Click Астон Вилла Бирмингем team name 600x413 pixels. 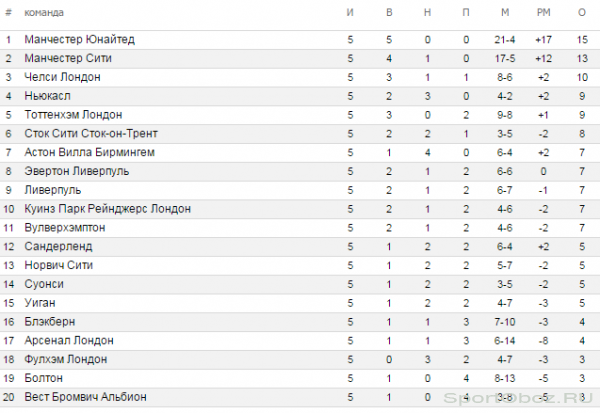(x=90, y=152)
